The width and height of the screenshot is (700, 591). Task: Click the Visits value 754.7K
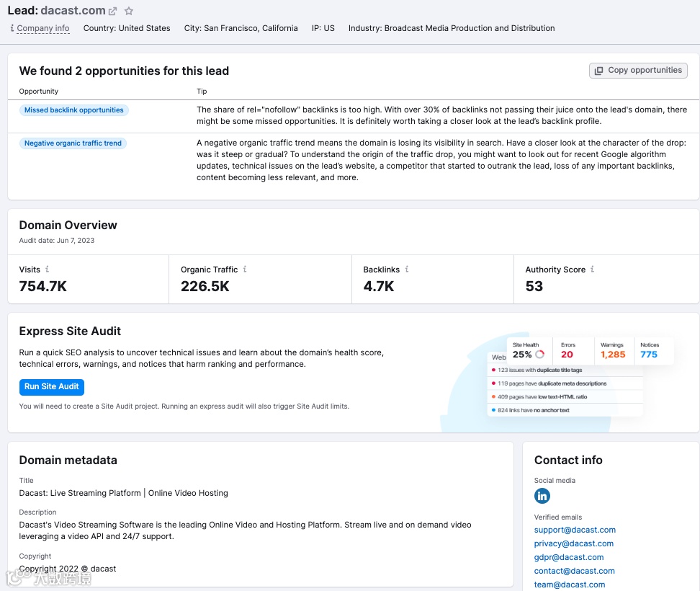43,286
